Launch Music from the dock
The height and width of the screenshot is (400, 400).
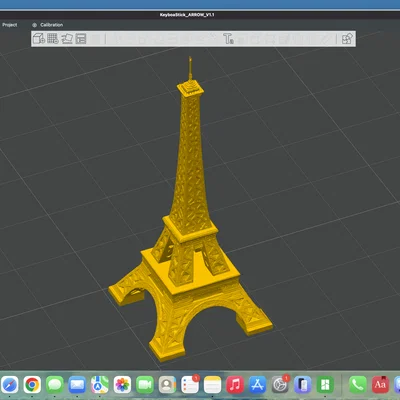pos(235,385)
